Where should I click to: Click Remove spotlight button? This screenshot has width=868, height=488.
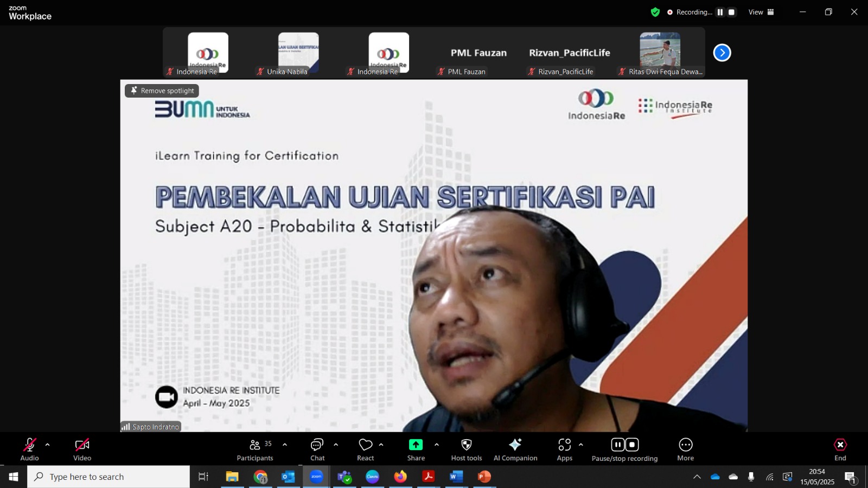click(x=162, y=91)
